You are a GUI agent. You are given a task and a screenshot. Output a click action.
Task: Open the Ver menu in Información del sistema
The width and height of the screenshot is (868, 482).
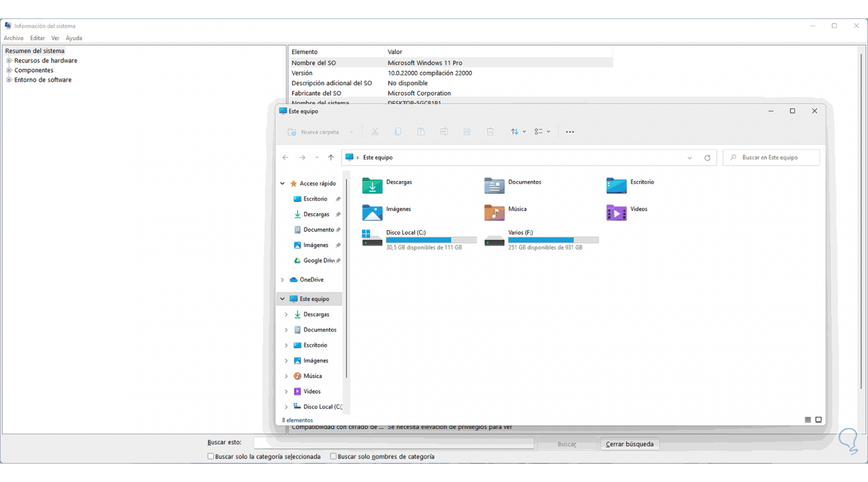click(55, 38)
